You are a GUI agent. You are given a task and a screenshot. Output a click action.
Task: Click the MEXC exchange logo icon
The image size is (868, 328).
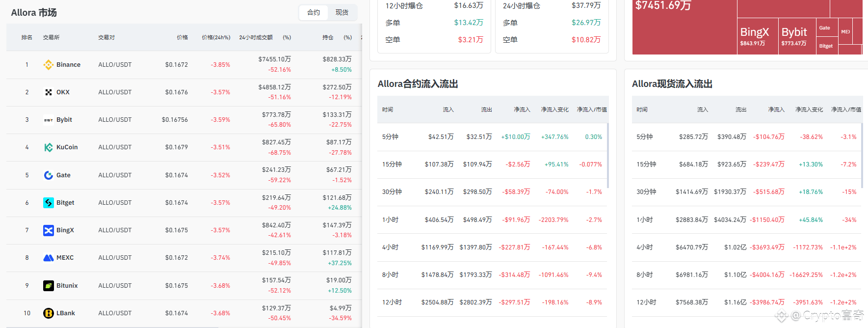[48, 258]
